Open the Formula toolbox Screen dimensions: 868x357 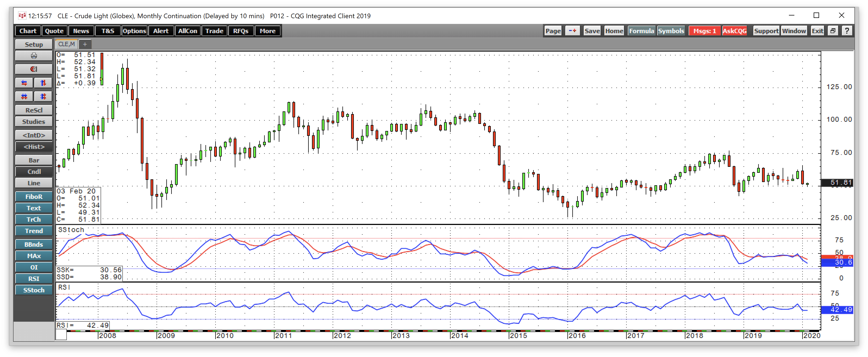[641, 31]
